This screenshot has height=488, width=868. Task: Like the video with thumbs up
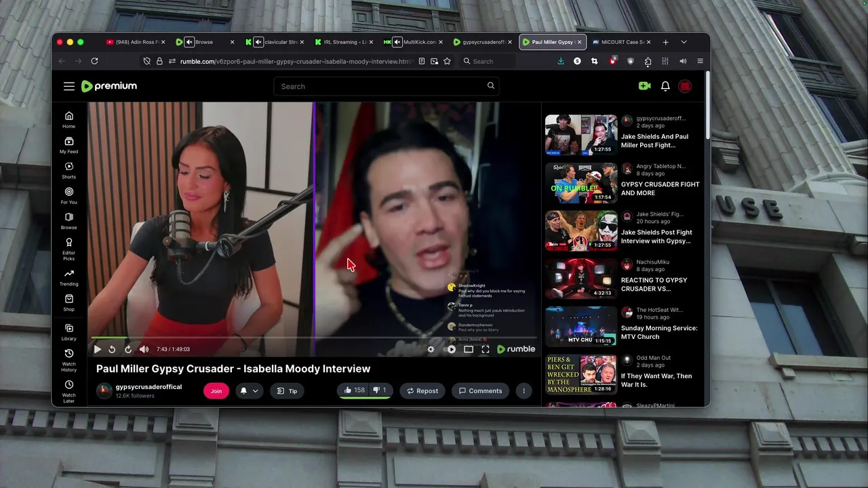354,390
